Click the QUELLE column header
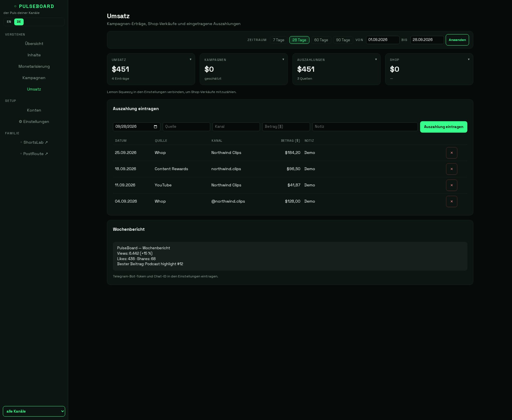This screenshot has width=512, height=420. 161,141
